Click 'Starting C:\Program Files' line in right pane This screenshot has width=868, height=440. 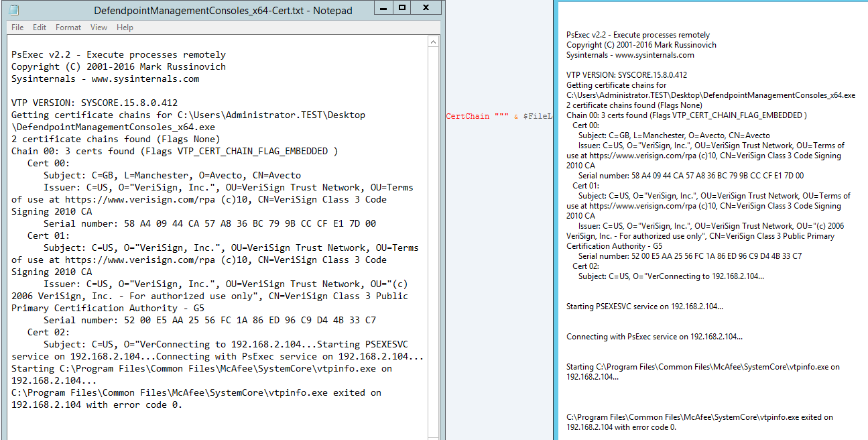pos(703,367)
